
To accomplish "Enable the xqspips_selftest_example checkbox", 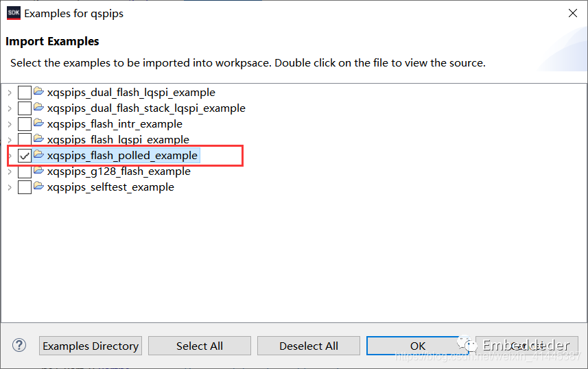I will [25, 187].
